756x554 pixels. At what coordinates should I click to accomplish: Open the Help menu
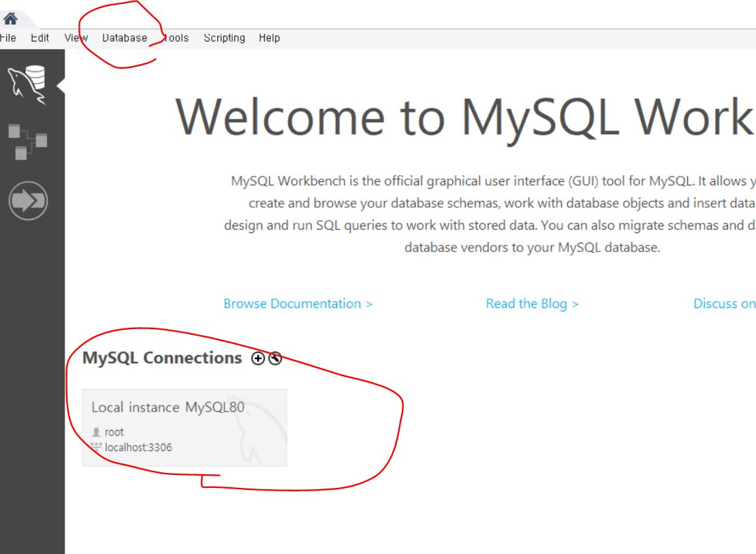pyautogui.click(x=269, y=37)
